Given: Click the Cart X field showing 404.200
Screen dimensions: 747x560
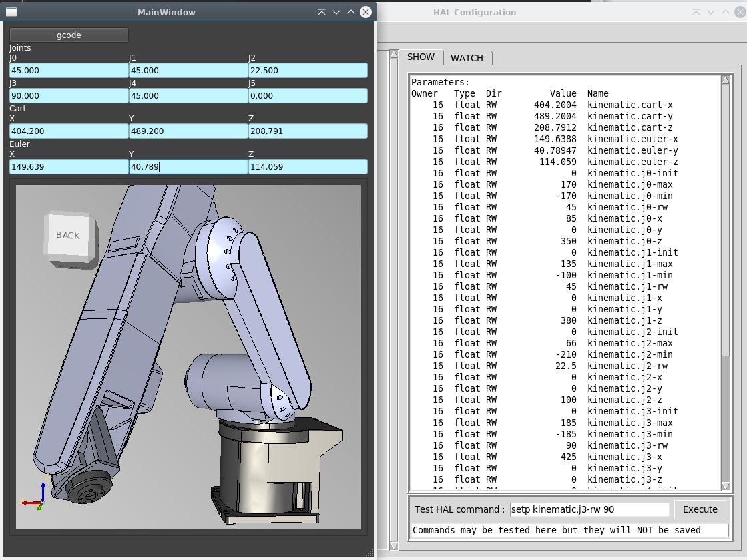Looking at the screenshot, I should [x=68, y=131].
